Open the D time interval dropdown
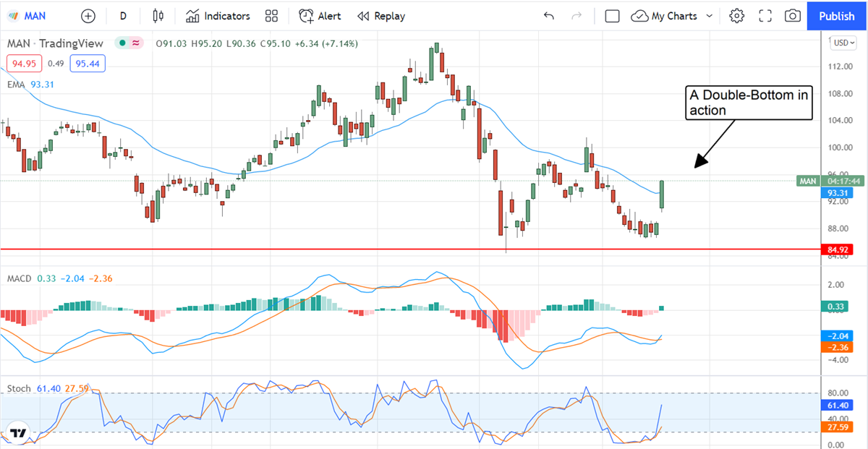The width and height of the screenshot is (868, 449). click(x=123, y=16)
